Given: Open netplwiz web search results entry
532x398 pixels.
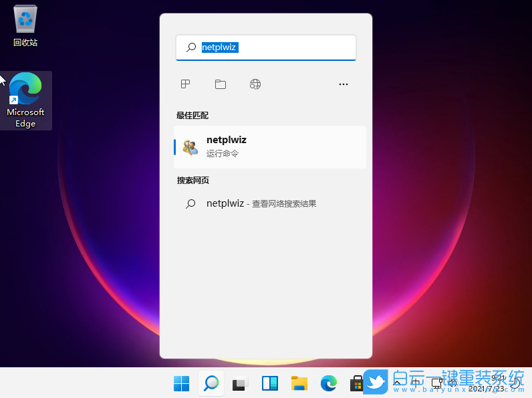Looking at the screenshot, I should pos(270,203).
